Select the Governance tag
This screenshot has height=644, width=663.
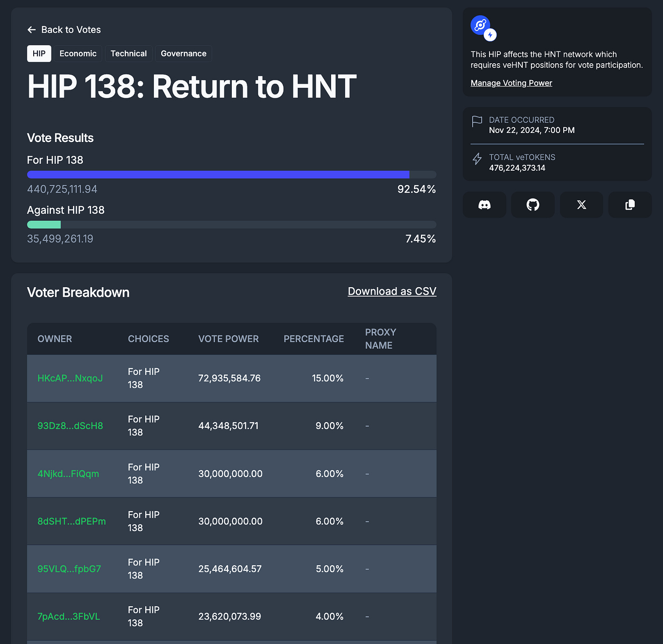click(184, 54)
